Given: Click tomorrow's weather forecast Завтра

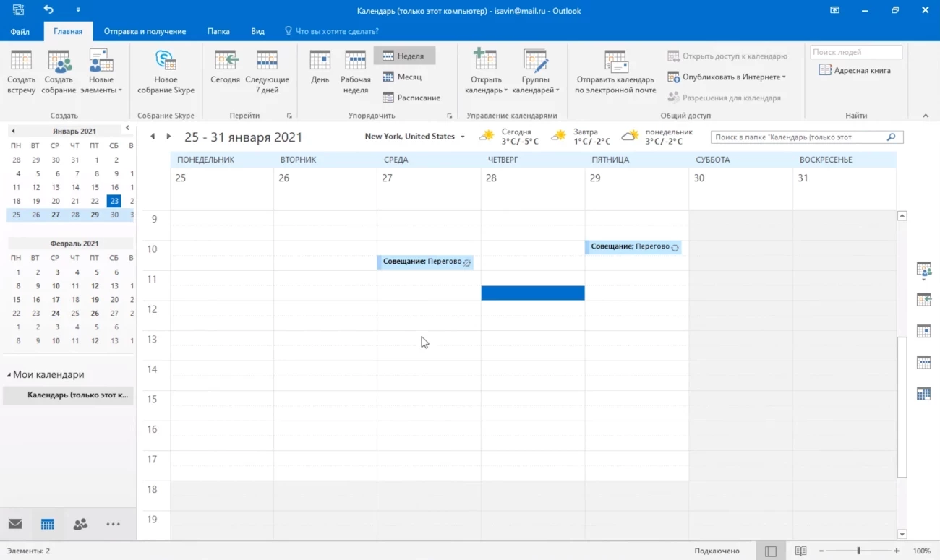Looking at the screenshot, I should (580, 137).
